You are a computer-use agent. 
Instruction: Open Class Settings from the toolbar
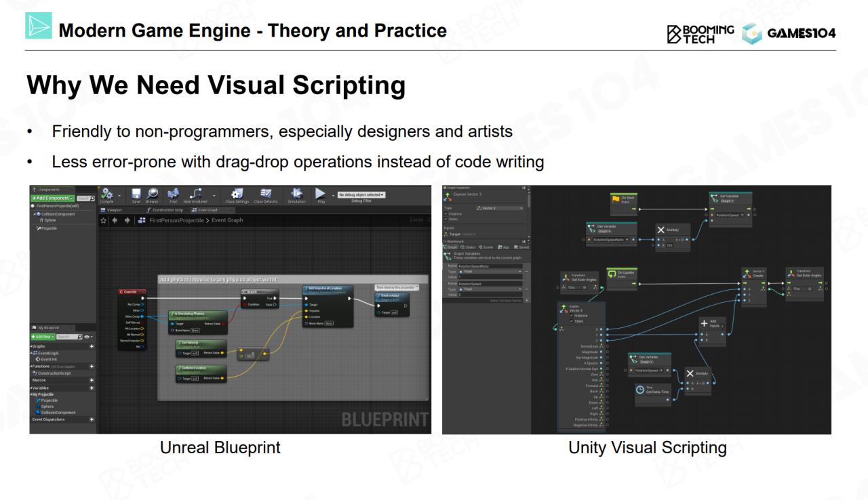pos(237,194)
